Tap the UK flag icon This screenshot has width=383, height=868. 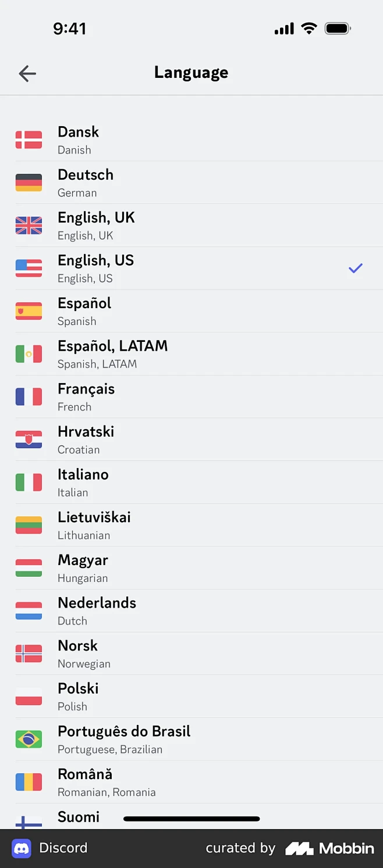pyautogui.click(x=29, y=225)
